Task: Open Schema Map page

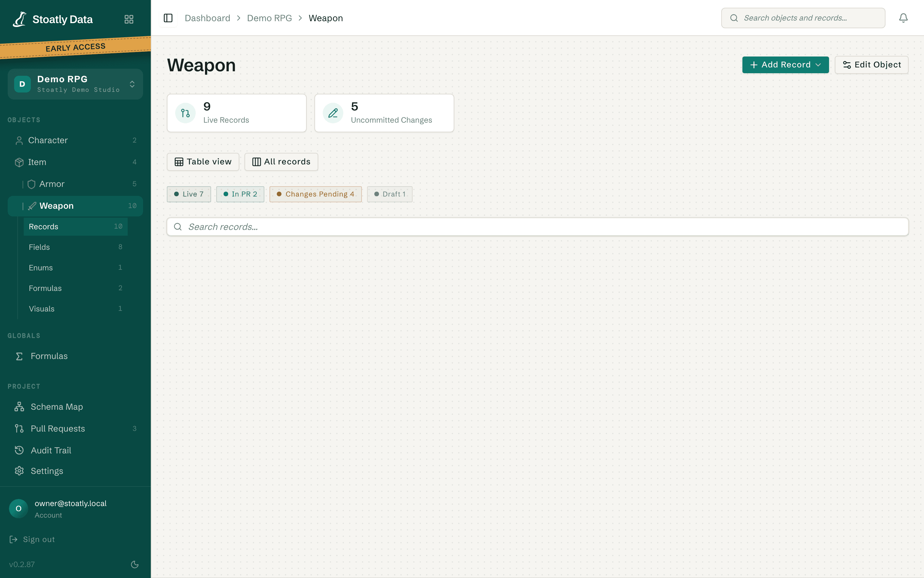Action: 75,407
